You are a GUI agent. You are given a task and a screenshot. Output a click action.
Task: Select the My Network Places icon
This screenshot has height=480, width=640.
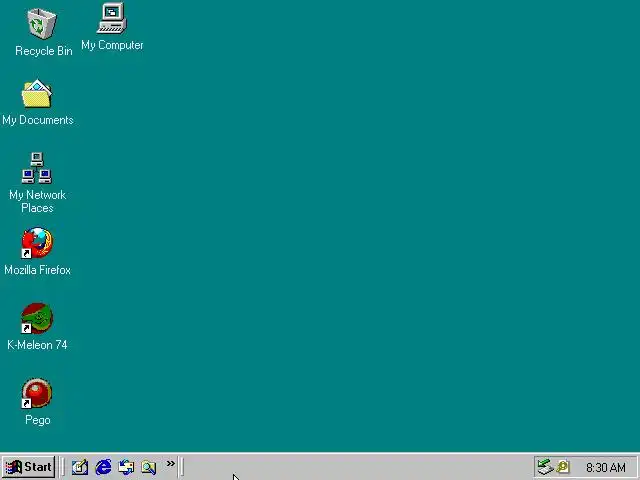[37, 168]
